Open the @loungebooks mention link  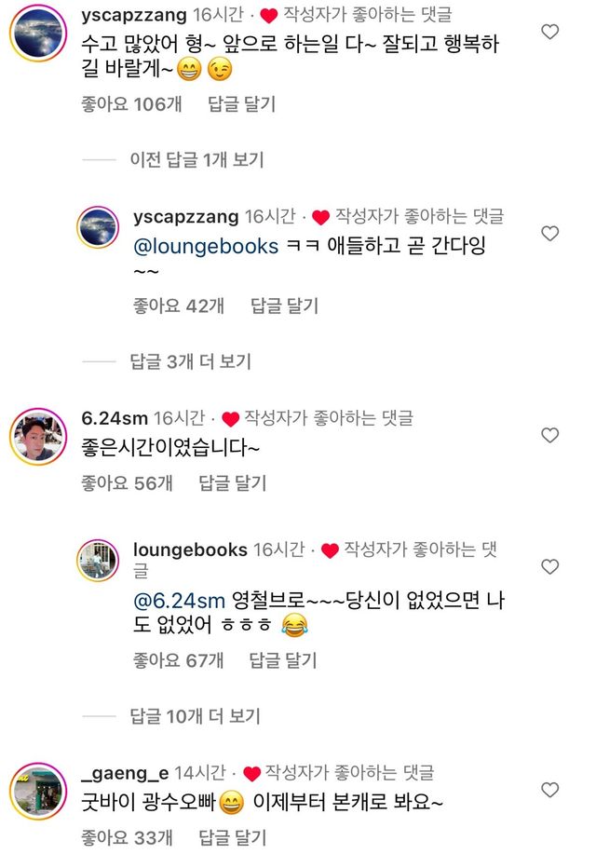(x=207, y=247)
